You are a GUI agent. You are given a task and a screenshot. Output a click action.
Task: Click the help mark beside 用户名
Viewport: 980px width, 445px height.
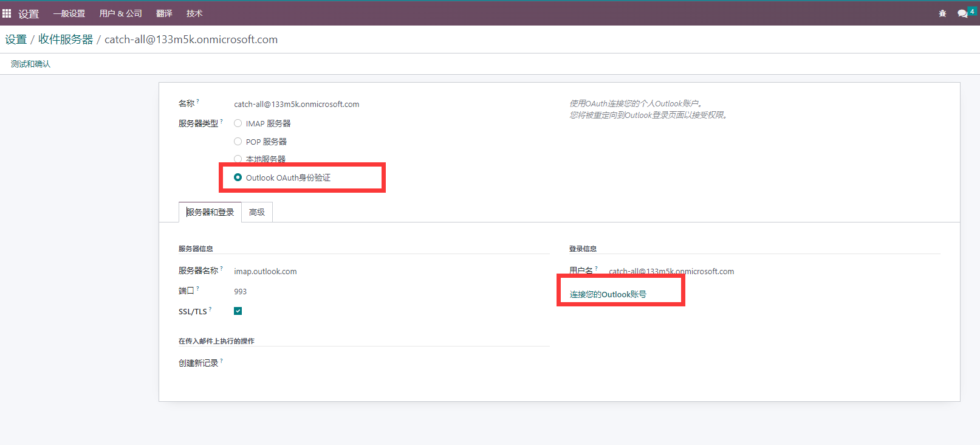point(596,268)
